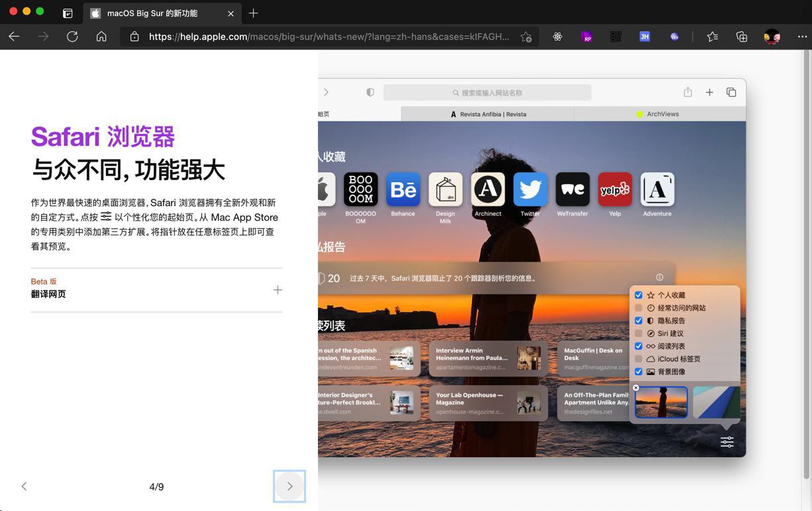Check the Siri 建议 checkbox
The width and height of the screenshot is (812, 511).
point(638,333)
